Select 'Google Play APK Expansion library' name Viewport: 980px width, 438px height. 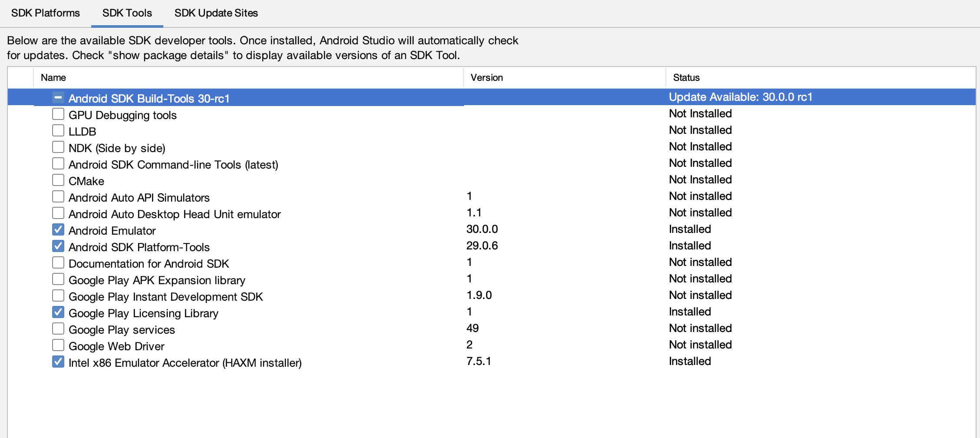(x=157, y=280)
